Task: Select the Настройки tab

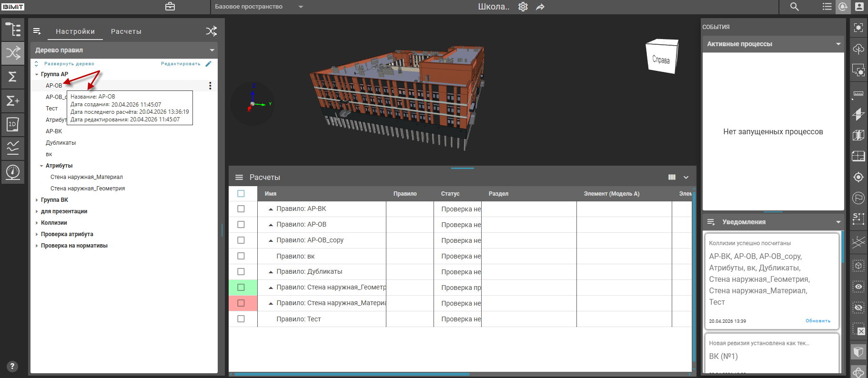Action: [75, 31]
